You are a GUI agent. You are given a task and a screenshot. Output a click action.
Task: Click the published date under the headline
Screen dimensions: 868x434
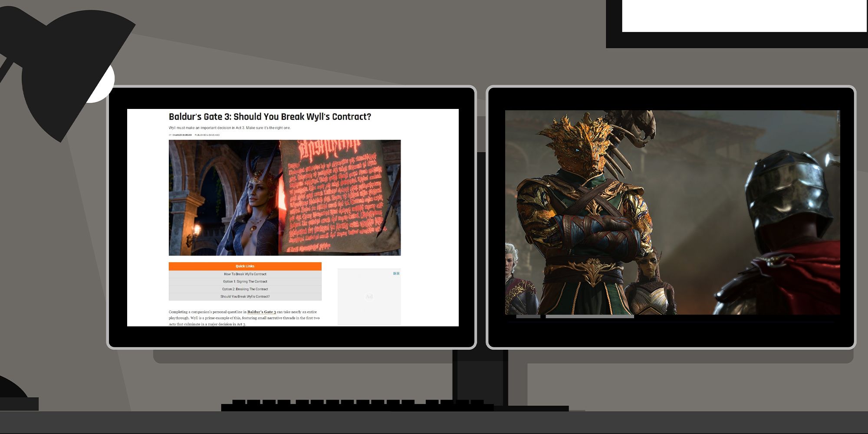(x=207, y=135)
